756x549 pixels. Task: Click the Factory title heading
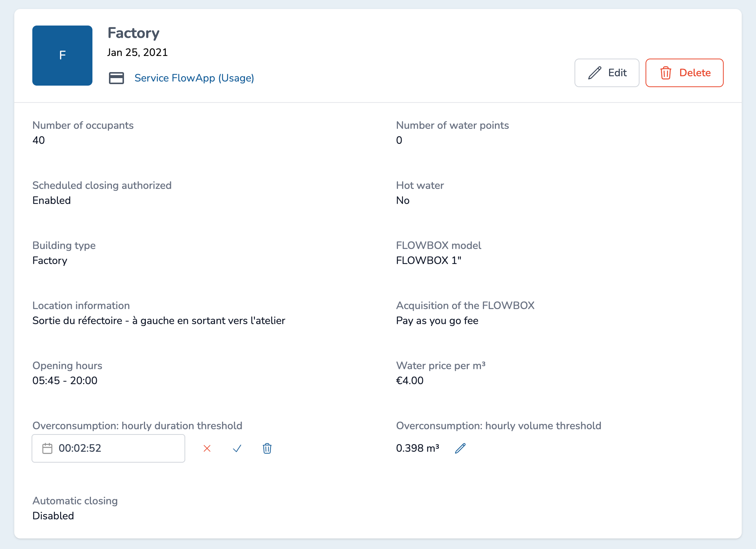pos(133,33)
